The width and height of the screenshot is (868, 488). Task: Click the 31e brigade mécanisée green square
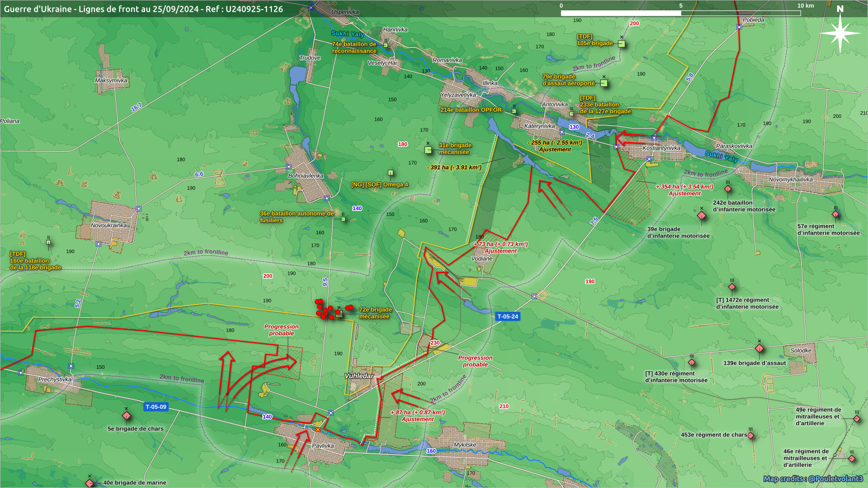coord(428,150)
